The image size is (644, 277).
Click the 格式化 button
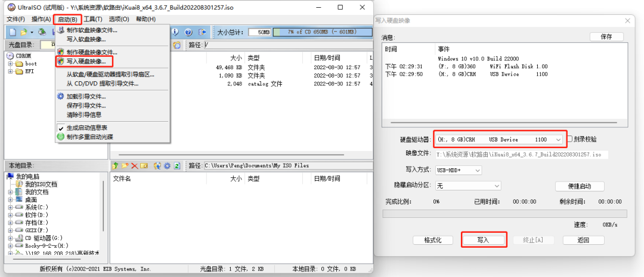coord(432,240)
